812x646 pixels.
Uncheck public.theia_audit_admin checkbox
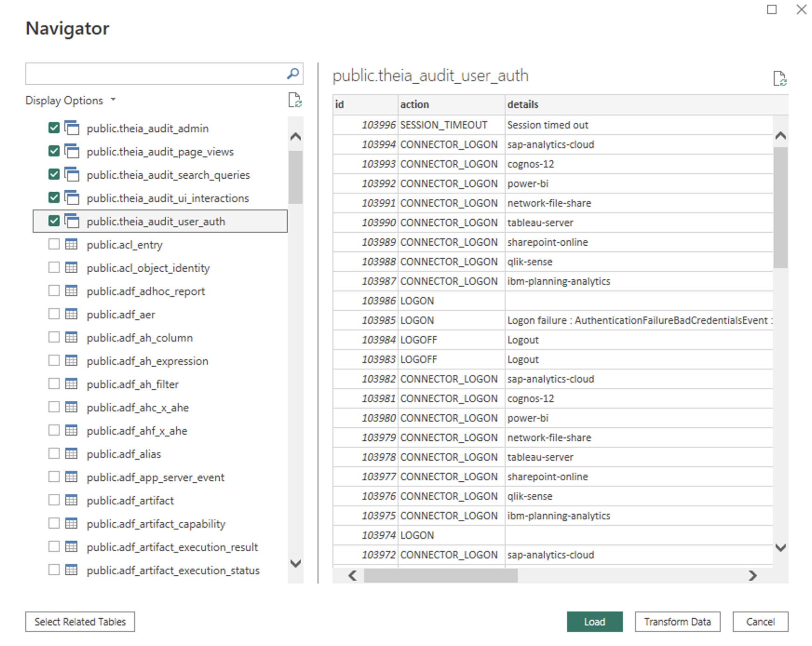54,128
